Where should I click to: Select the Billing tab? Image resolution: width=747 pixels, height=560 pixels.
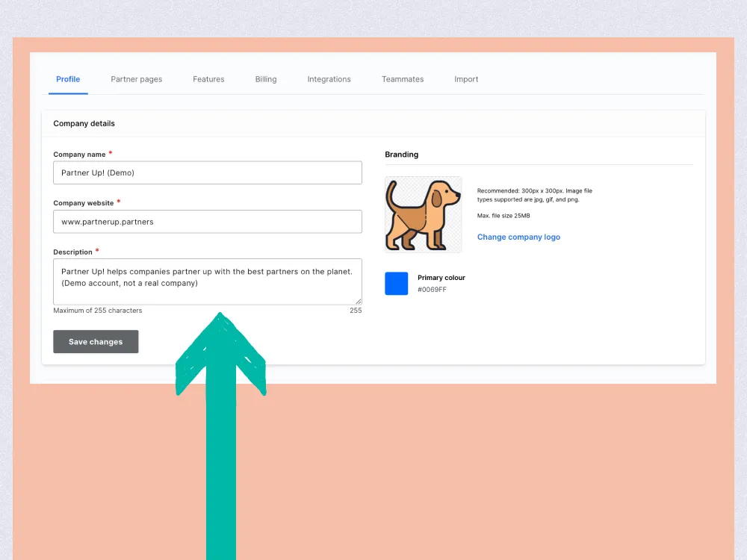pos(266,79)
